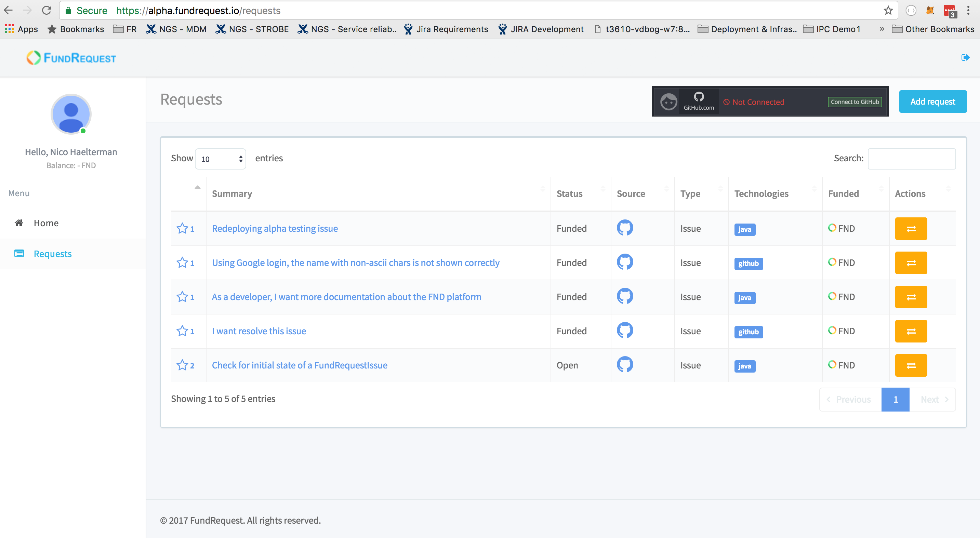
Task: Click GitHub.com octocat icon in connection banner
Action: (699, 97)
